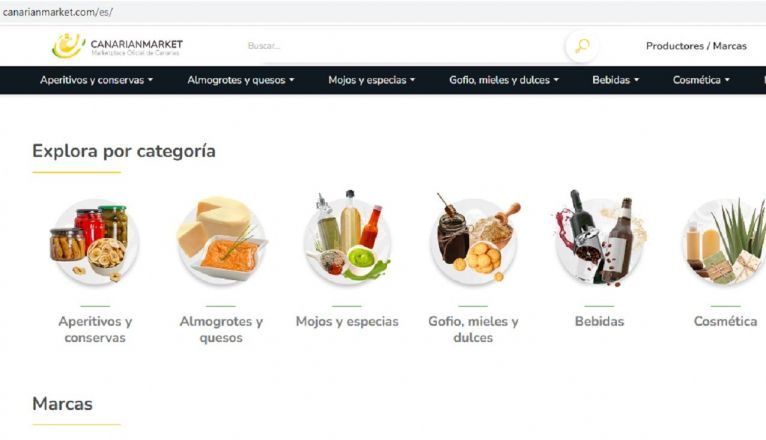Open the Bebidas navigation menu
766x440 pixels.
point(616,80)
